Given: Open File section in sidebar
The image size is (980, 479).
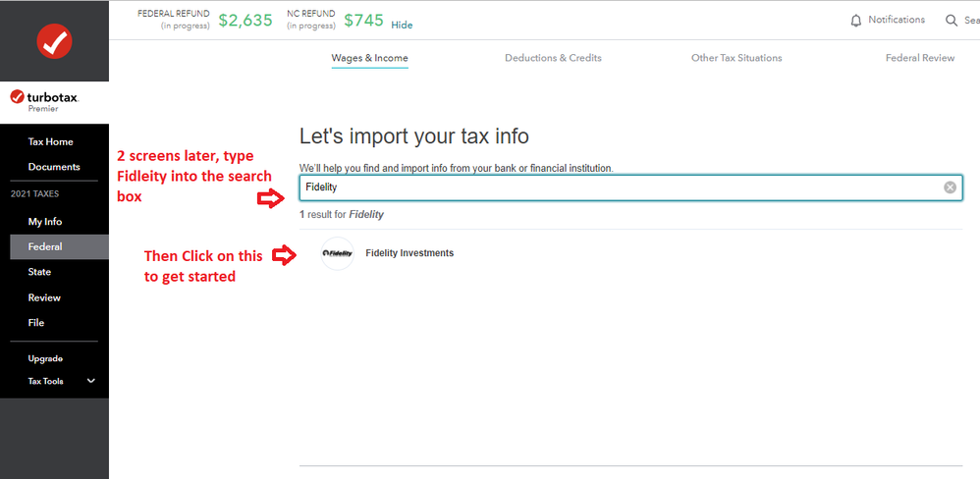Looking at the screenshot, I should [x=36, y=323].
